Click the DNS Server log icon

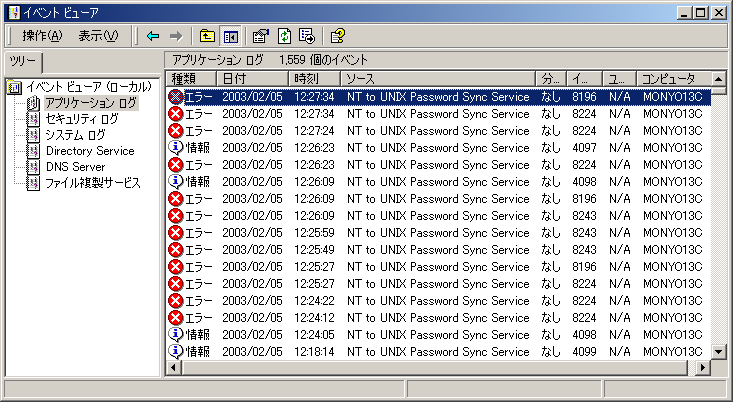[33, 167]
